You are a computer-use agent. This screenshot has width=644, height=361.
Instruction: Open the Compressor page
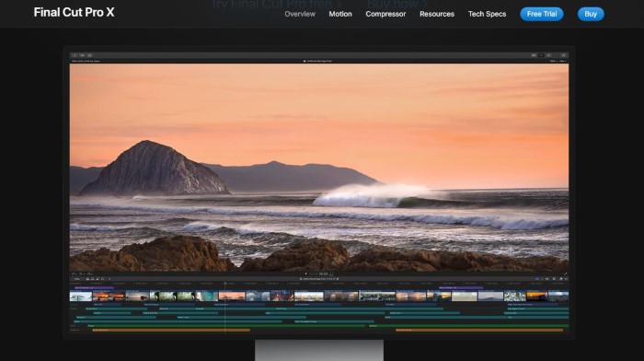(385, 14)
